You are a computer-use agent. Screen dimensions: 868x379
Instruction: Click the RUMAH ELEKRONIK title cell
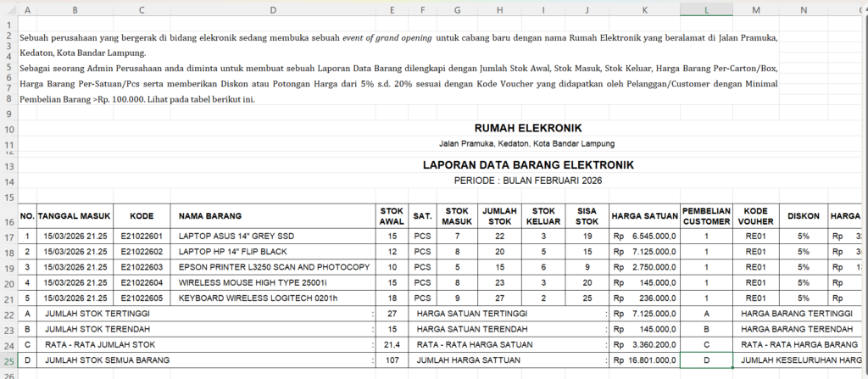(521, 128)
